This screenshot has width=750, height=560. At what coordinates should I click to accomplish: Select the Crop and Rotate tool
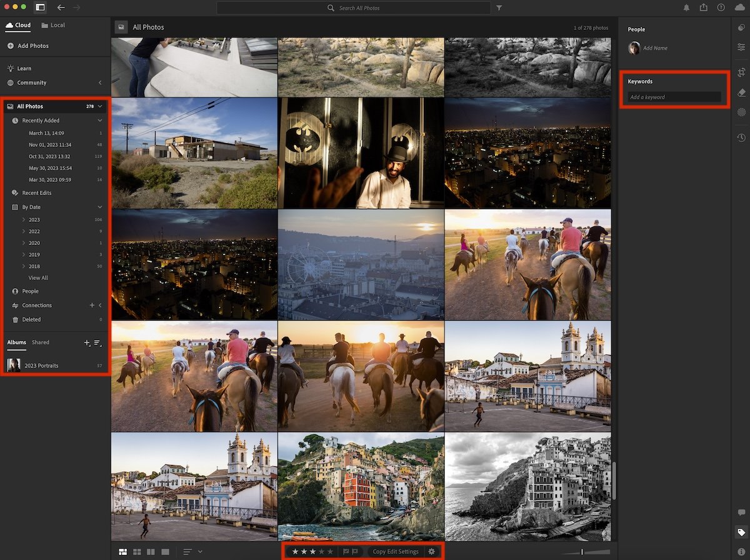741,72
